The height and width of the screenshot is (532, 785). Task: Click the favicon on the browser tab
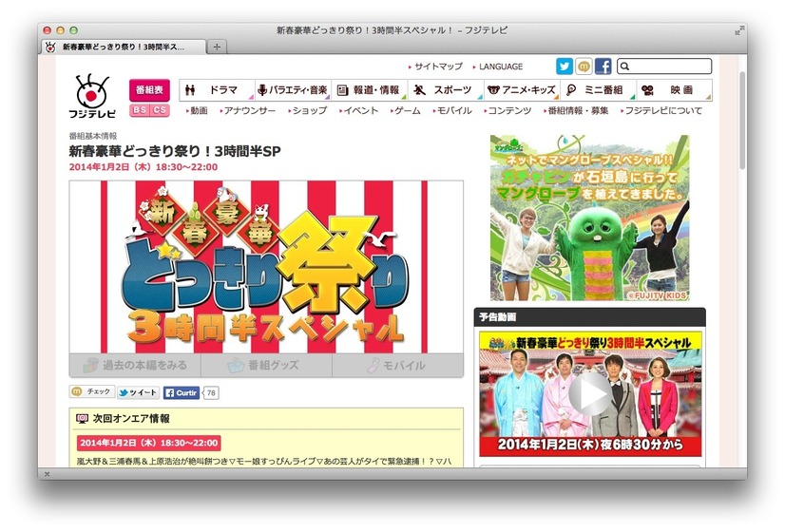(50, 47)
